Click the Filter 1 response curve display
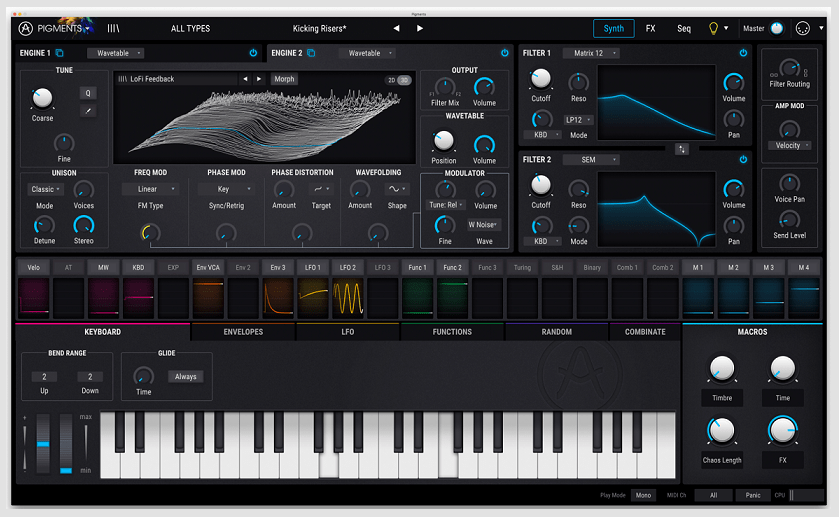The image size is (839, 517). click(x=657, y=102)
